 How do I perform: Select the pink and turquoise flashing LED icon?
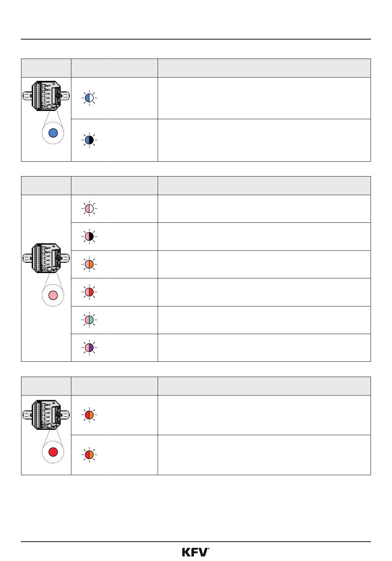tap(89, 320)
